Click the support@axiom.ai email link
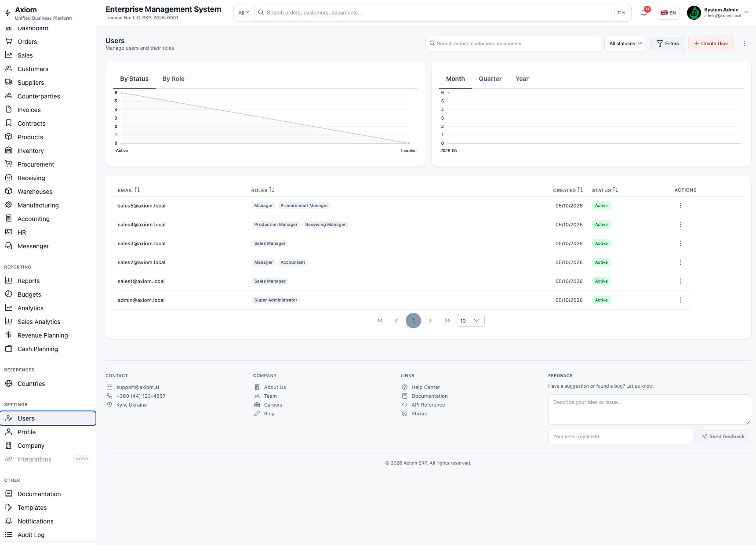Image resolution: width=756 pixels, height=545 pixels. coord(138,387)
